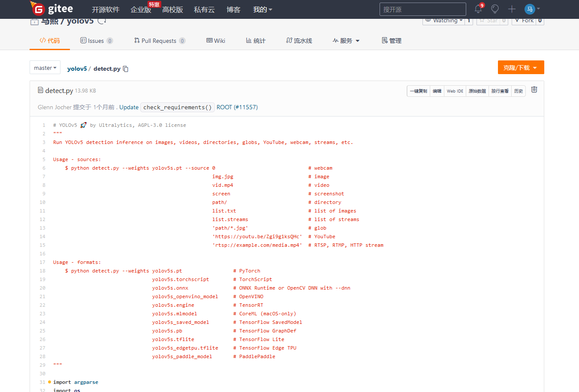Open the 统计 tab

pyautogui.click(x=256, y=41)
